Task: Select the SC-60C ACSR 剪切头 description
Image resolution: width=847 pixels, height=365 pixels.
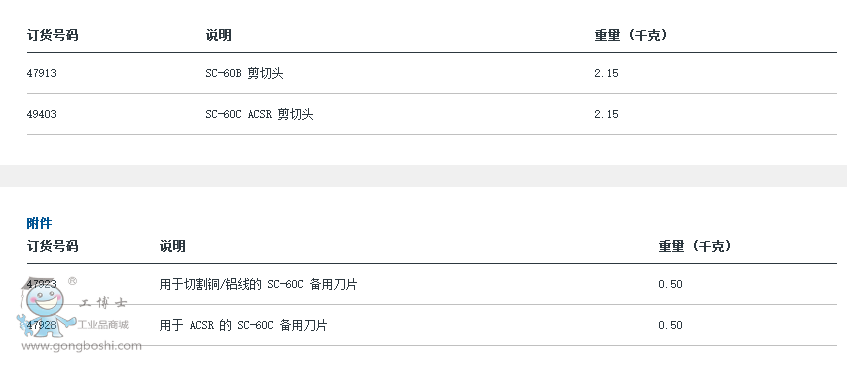Action: [259, 114]
